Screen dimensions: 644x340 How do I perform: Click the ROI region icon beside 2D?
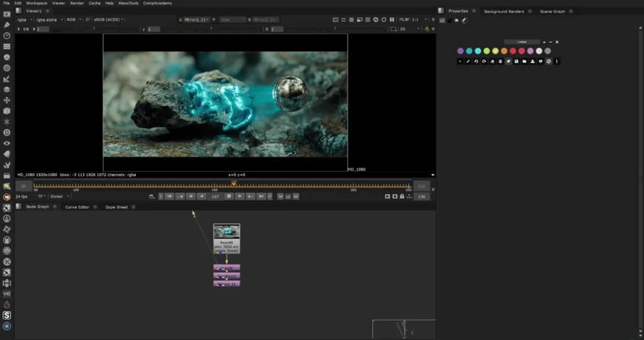393,29
